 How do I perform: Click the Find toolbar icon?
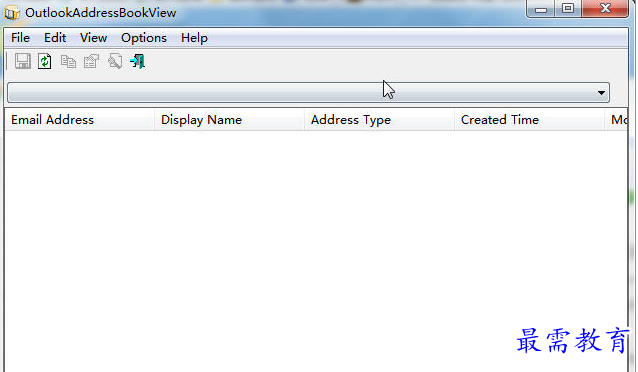pyautogui.click(x=115, y=61)
